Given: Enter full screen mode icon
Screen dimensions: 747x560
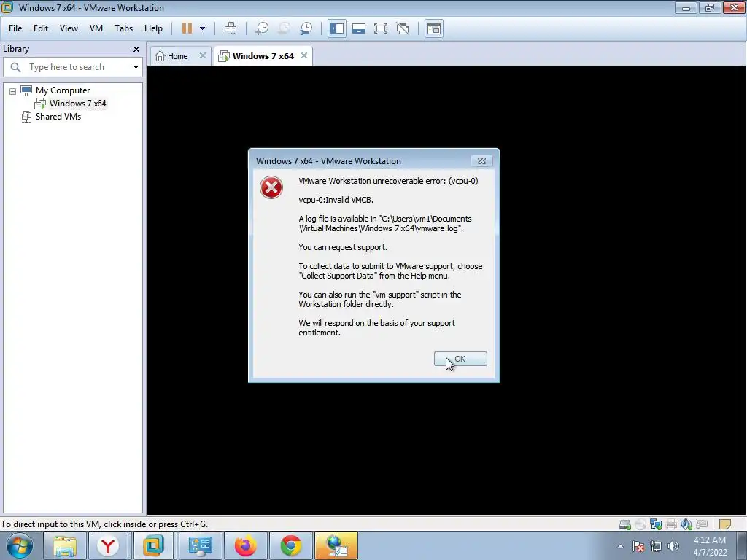Looking at the screenshot, I should coord(381,28).
